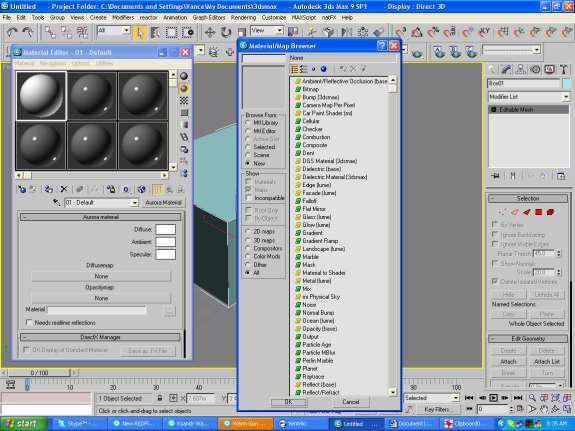Screen dimensions: 575x431
Task: Select the Rotate transform tool
Action: tap(226, 33)
